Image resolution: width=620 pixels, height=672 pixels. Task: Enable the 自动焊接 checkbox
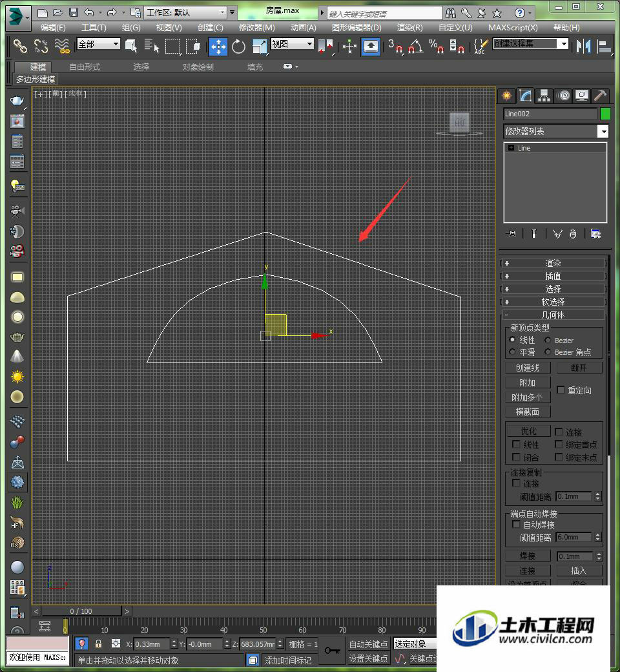pos(516,524)
